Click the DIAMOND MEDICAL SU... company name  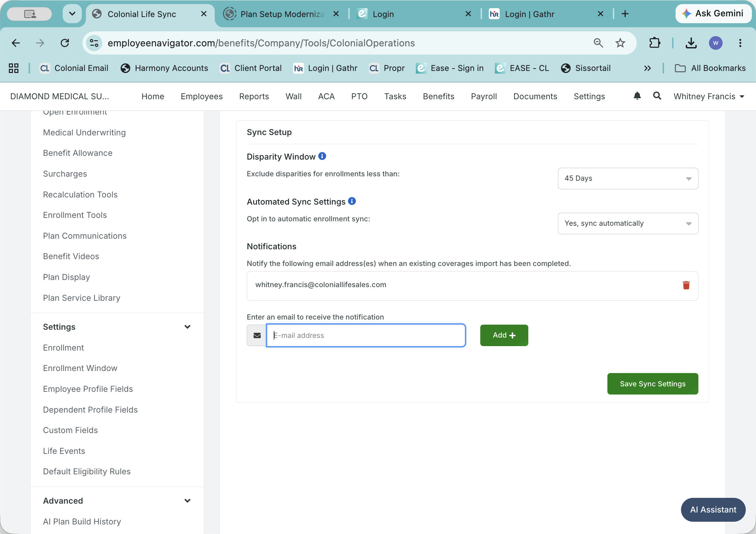pyautogui.click(x=60, y=97)
